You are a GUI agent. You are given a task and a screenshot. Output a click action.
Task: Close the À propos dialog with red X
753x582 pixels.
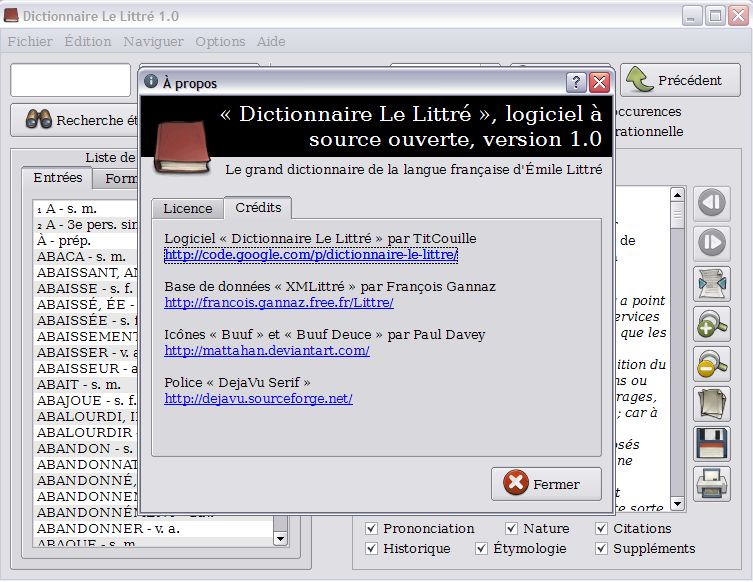click(599, 83)
